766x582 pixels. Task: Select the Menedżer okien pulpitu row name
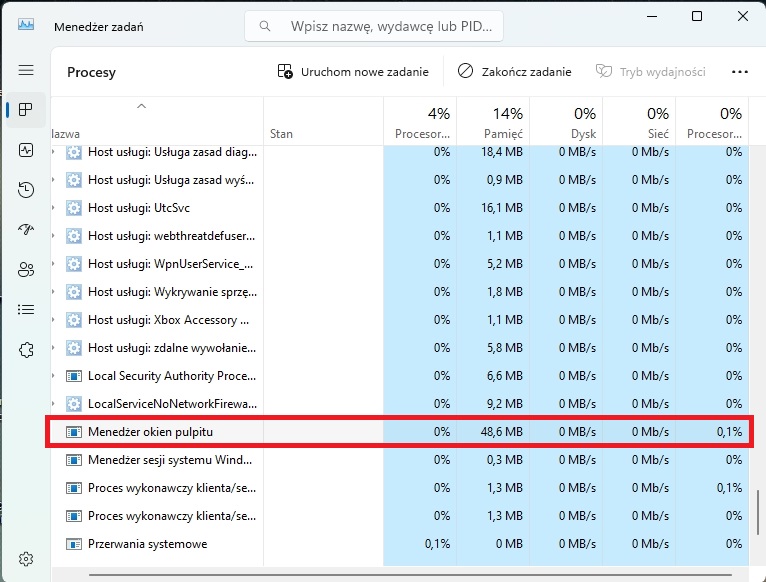[x=150, y=432]
